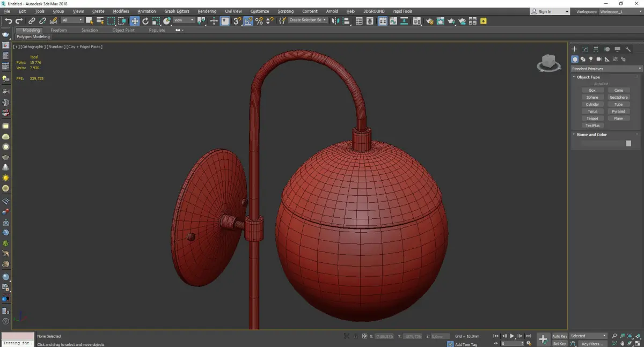Viewport: 644px width, 347px height.
Task: Open the Modify panel tab icon
Action: 586,49
